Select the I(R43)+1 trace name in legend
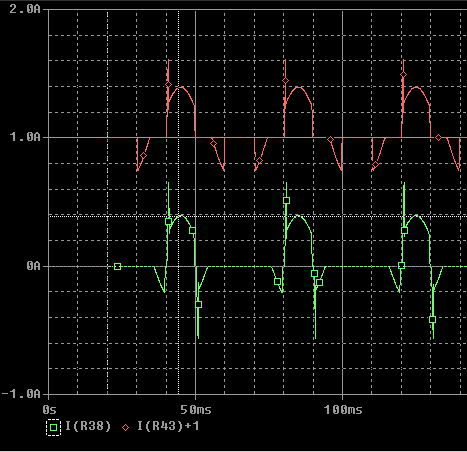This screenshot has width=467, height=452. [168, 426]
